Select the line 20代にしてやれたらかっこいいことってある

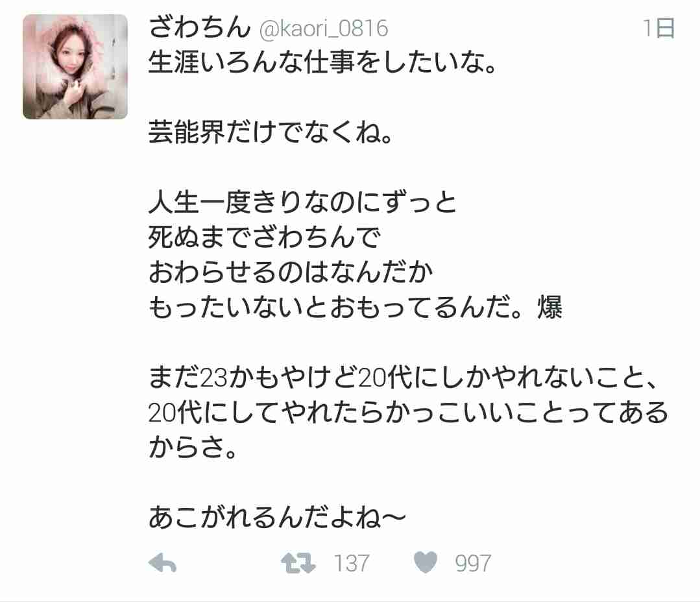(408, 413)
